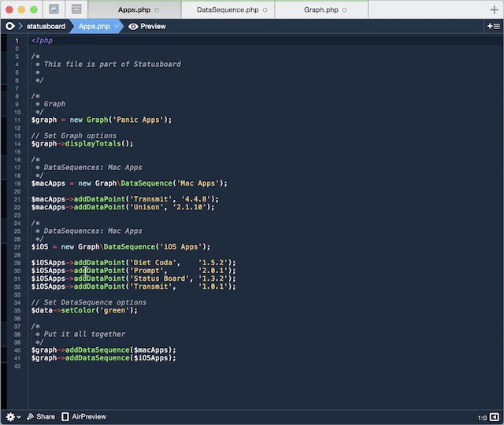Go to statusboard folder in path bar
This screenshot has width=504, height=425.
46,26
